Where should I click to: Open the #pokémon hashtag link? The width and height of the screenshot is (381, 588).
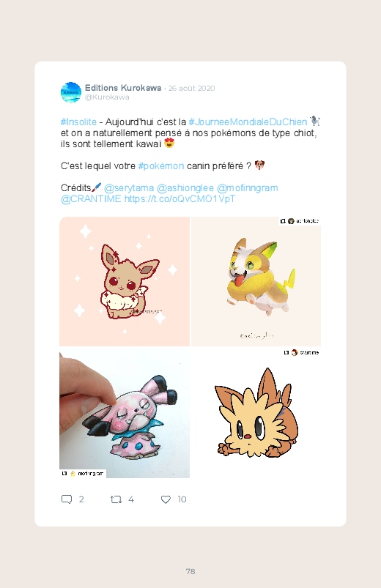pos(161,165)
